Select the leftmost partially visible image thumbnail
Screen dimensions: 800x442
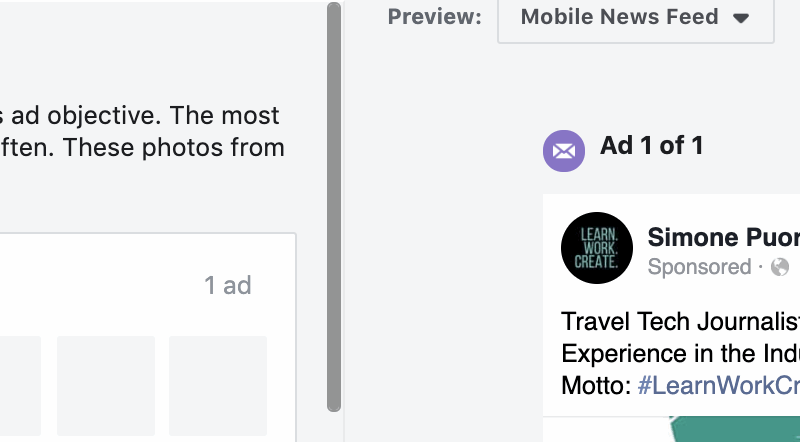click(20, 385)
